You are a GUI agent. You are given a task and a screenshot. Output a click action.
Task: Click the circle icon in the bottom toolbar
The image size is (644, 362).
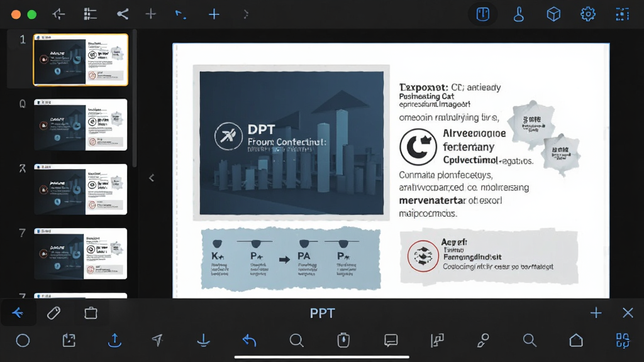(x=23, y=340)
